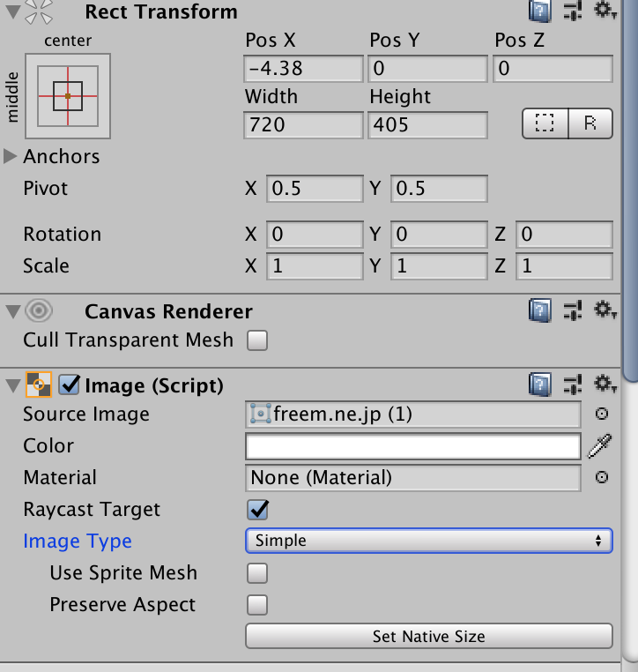Open Rect Transform gear settings menu
Viewport: 638px width, 672px height.
605,11
